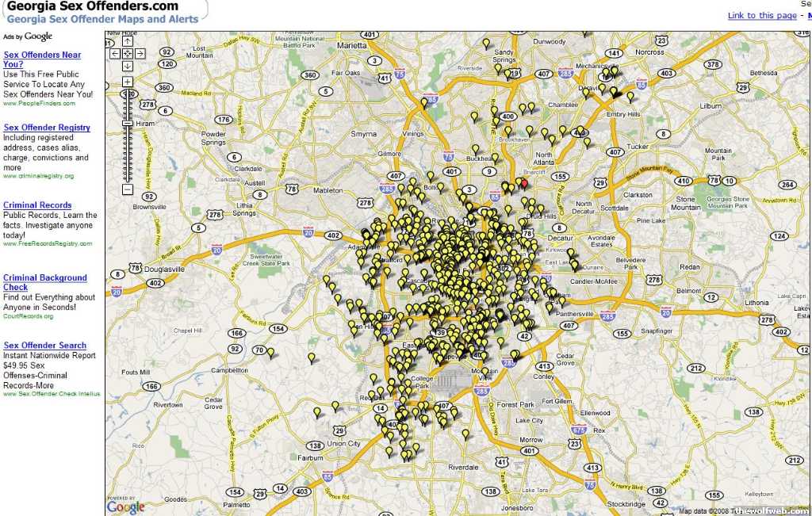Click the 'Ads by Google' label
Viewport: 812px width, 516px height.
point(28,36)
